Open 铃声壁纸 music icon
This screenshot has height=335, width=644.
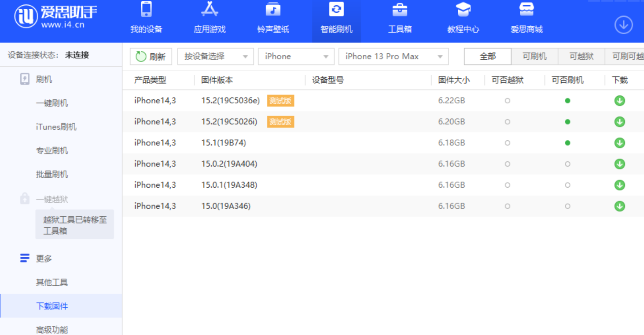(x=273, y=10)
